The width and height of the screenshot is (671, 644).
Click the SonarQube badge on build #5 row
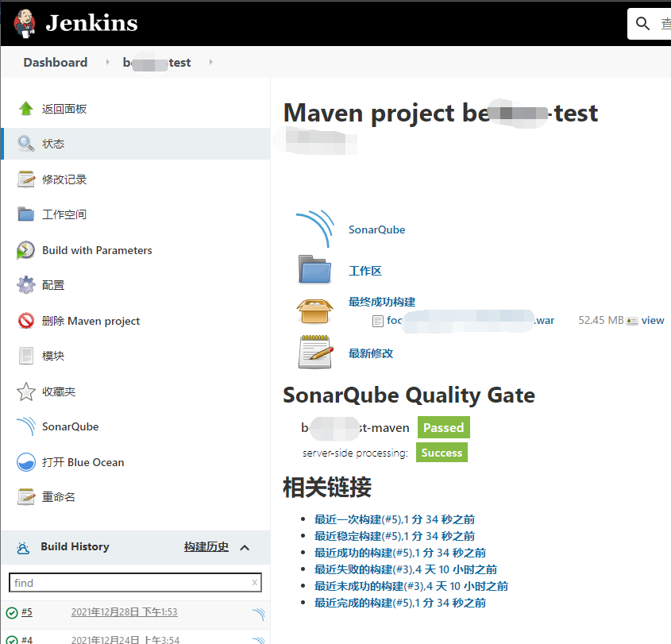tap(259, 614)
